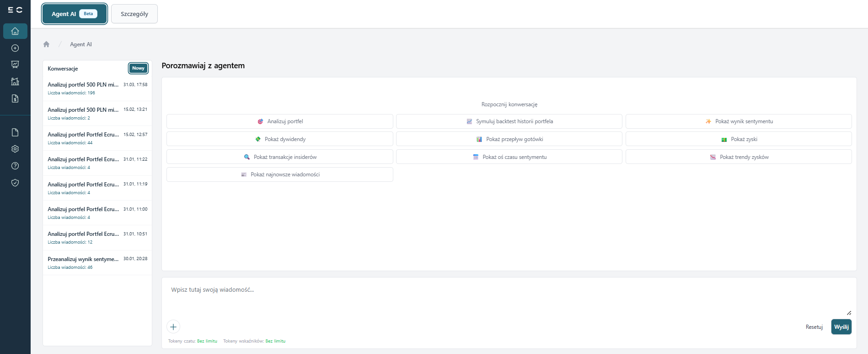Open conversation dated 15.02, 13:21
Image resolution: width=868 pixels, height=354 pixels.
(x=97, y=114)
